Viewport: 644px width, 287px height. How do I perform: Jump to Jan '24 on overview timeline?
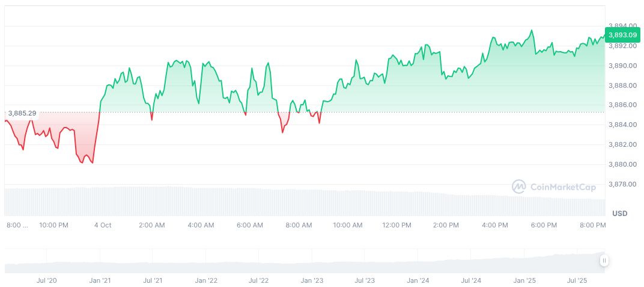(418, 280)
